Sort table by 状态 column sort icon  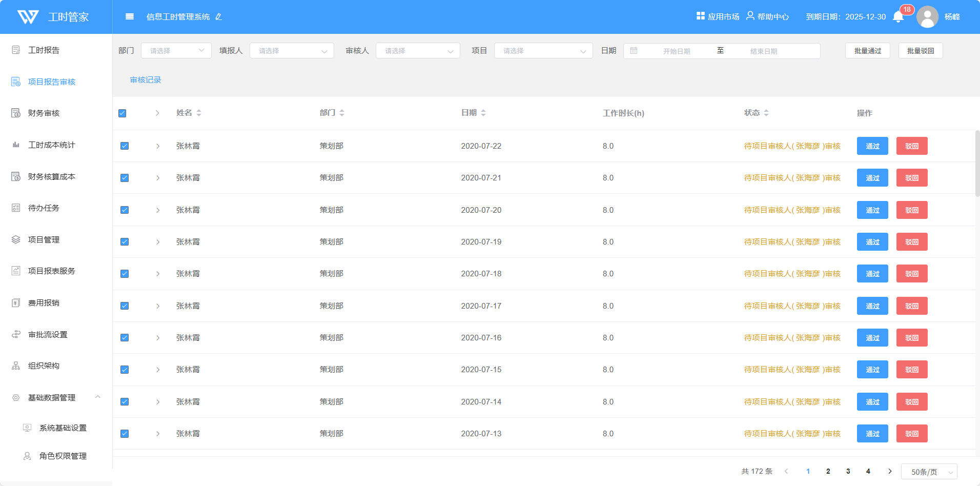766,113
